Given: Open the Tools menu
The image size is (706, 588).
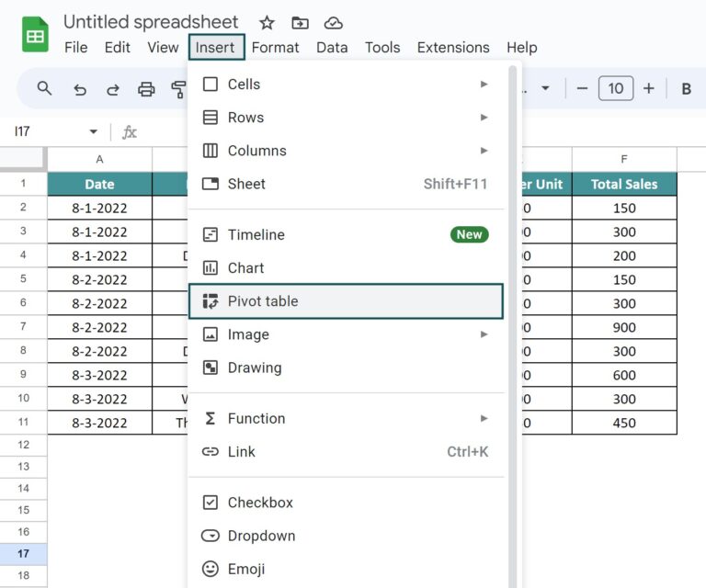Looking at the screenshot, I should point(382,47).
